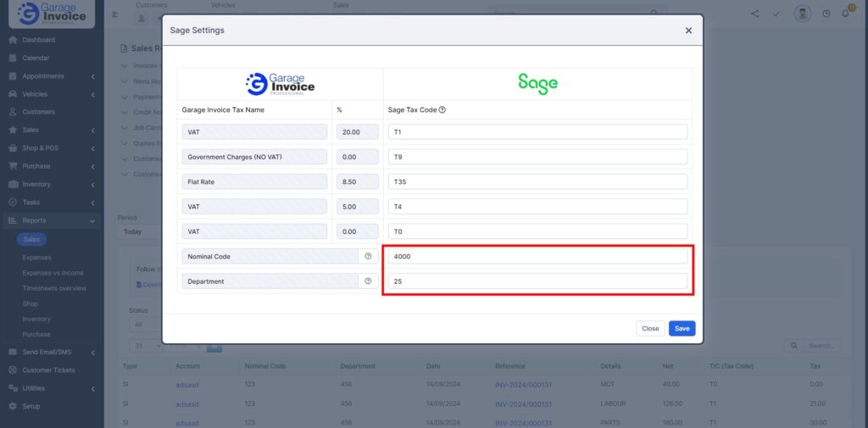Click the table search magnifier icon
This screenshot has width=868, height=428.
(793, 346)
